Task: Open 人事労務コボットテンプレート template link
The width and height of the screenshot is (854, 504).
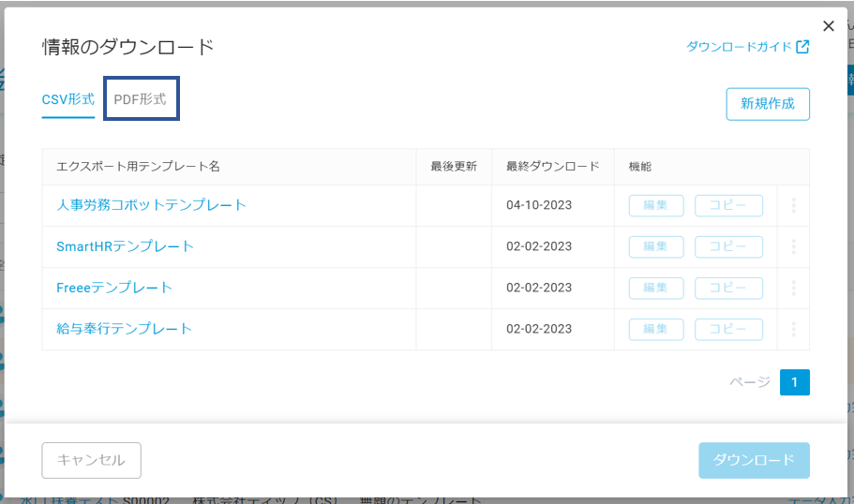Action: [x=152, y=205]
